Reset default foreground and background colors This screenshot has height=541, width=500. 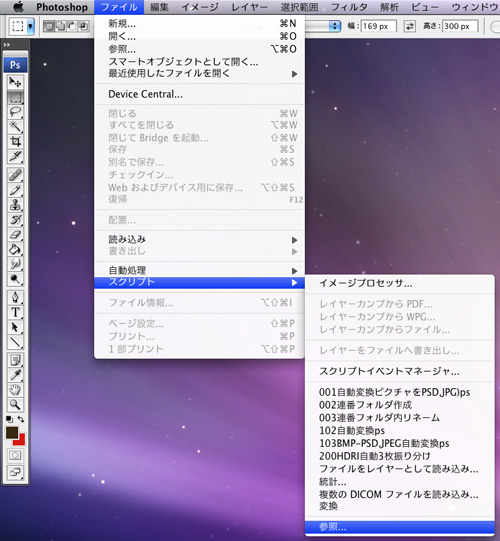click(x=9, y=419)
